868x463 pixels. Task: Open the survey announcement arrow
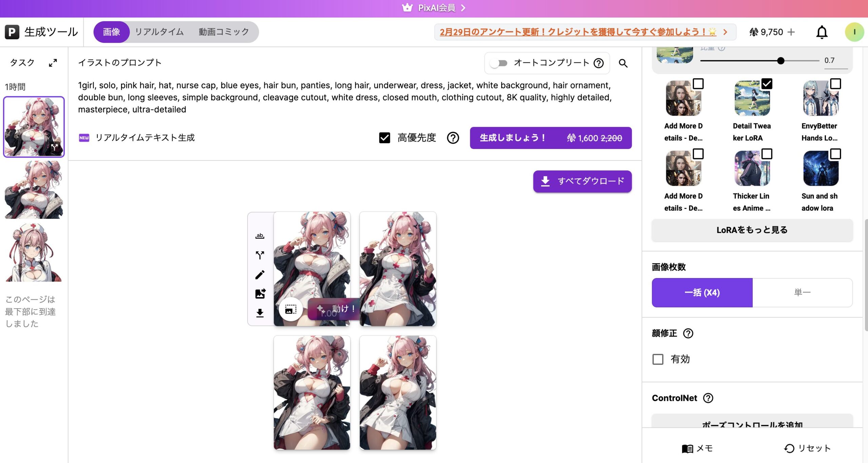(x=725, y=32)
